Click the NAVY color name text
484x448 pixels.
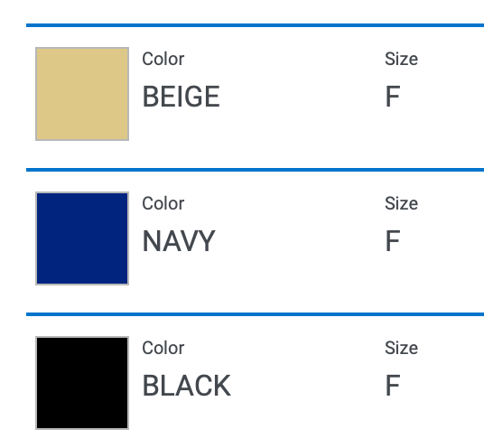(x=179, y=241)
